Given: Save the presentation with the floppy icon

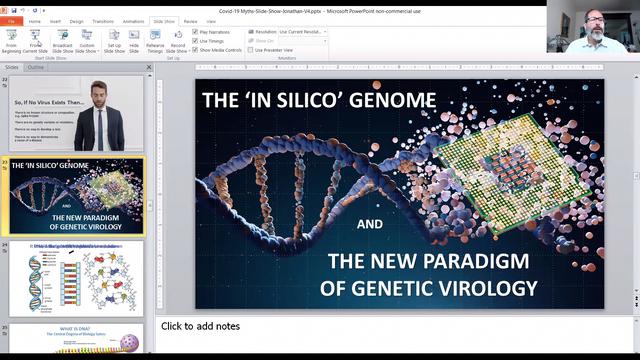Looking at the screenshot, I should click(14, 10).
